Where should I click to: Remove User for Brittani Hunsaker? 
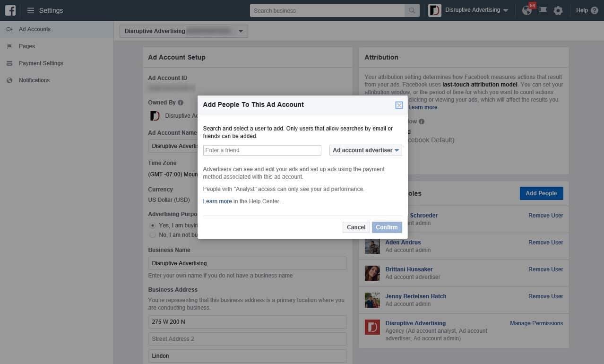click(546, 269)
